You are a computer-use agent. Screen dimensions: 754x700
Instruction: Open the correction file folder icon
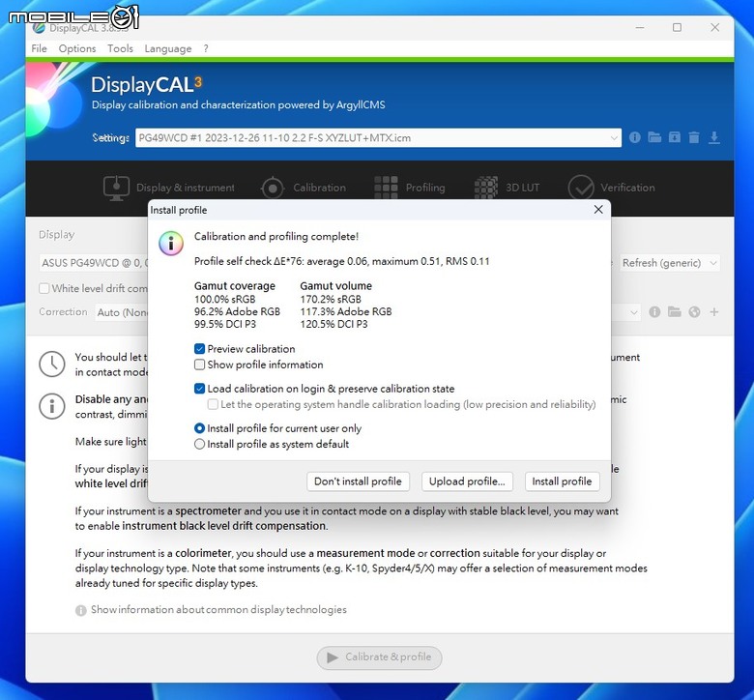tap(675, 311)
